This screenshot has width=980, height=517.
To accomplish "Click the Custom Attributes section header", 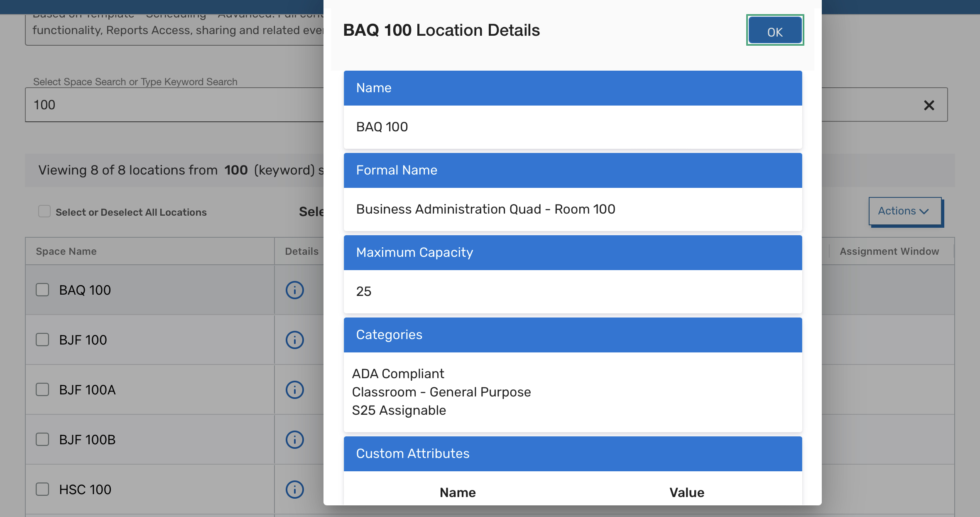I will [572, 453].
